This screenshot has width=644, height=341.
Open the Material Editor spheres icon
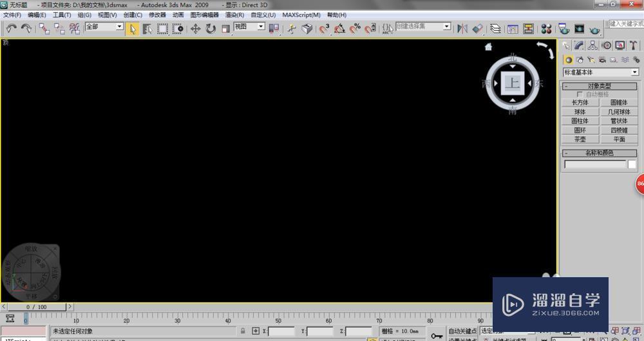[x=546, y=29]
